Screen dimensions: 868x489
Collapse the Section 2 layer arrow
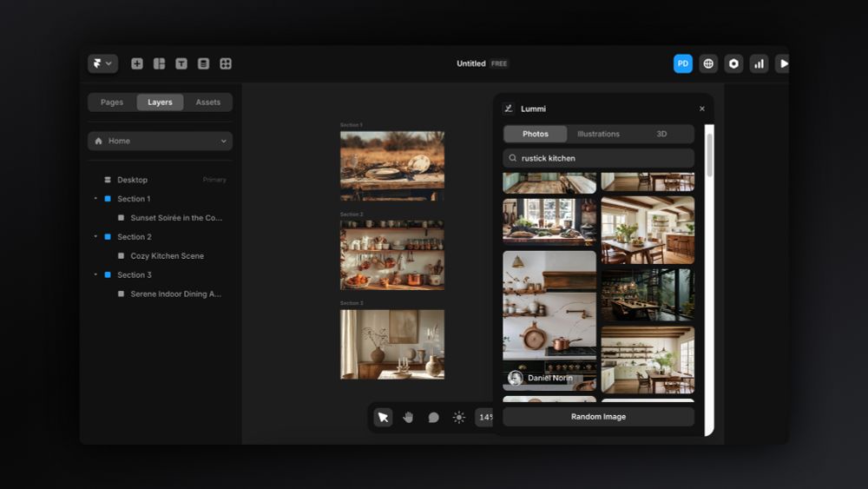pos(95,236)
